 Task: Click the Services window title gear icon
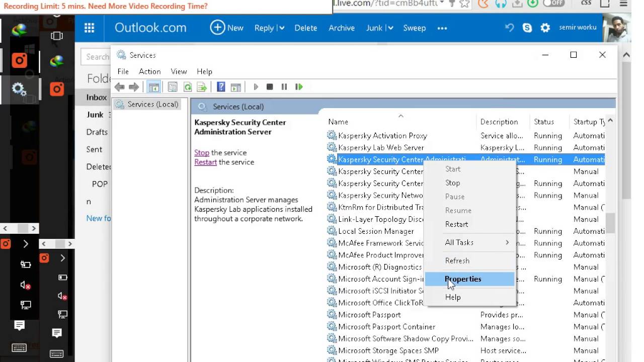[121, 55]
